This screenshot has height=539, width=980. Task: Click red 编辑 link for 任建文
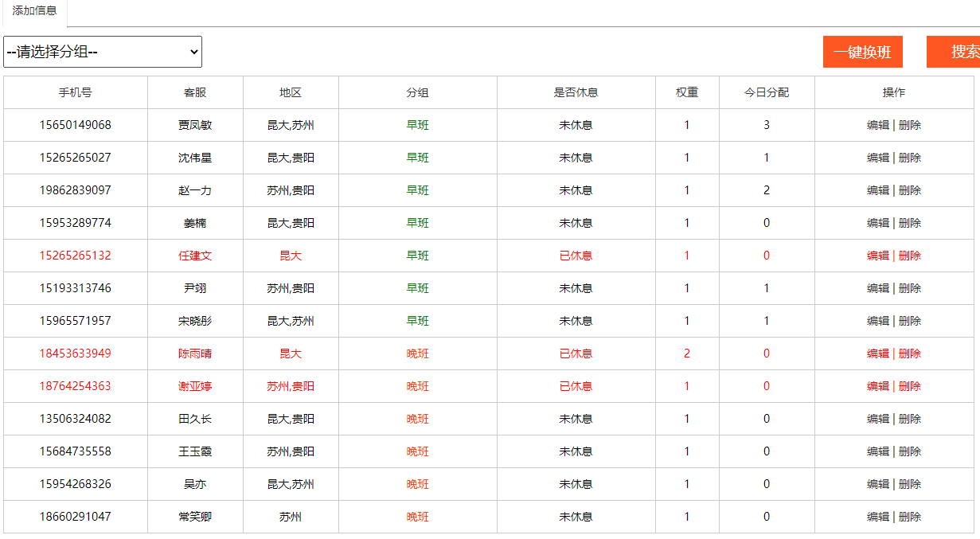click(x=877, y=256)
